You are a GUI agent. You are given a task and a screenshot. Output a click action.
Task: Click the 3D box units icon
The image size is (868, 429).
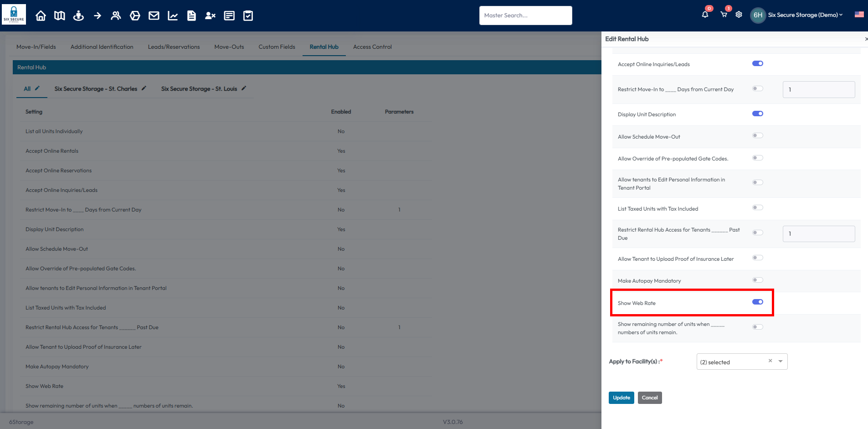(x=135, y=16)
